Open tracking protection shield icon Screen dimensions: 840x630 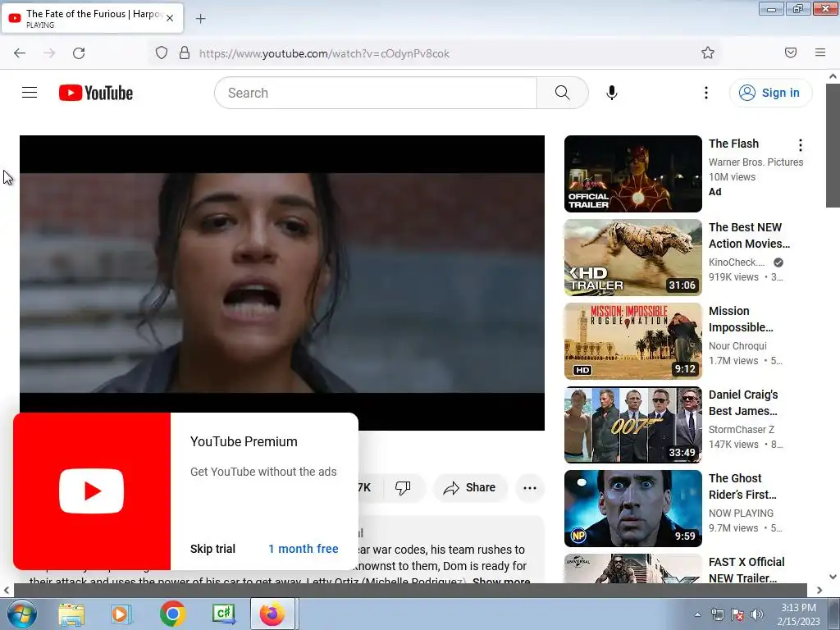(x=162, y=53)
